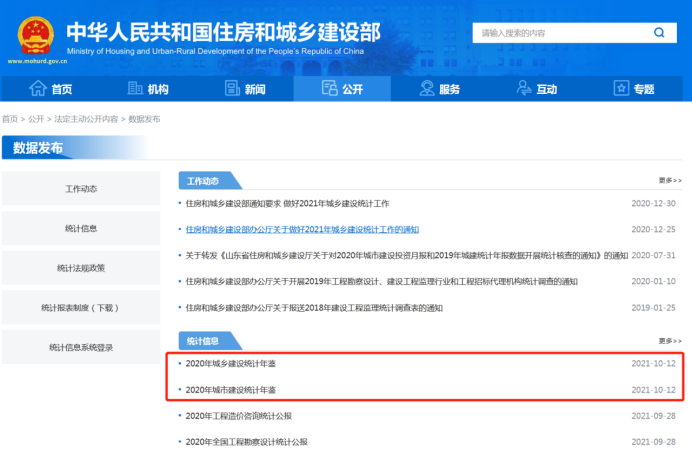Select 统计信息 in left sidebar
This screenshot has height=459, width=692.
coord(81,229)
